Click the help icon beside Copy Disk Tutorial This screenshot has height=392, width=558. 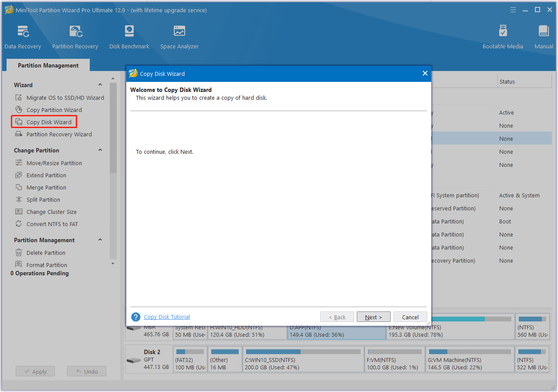click(x=136, y=317)
